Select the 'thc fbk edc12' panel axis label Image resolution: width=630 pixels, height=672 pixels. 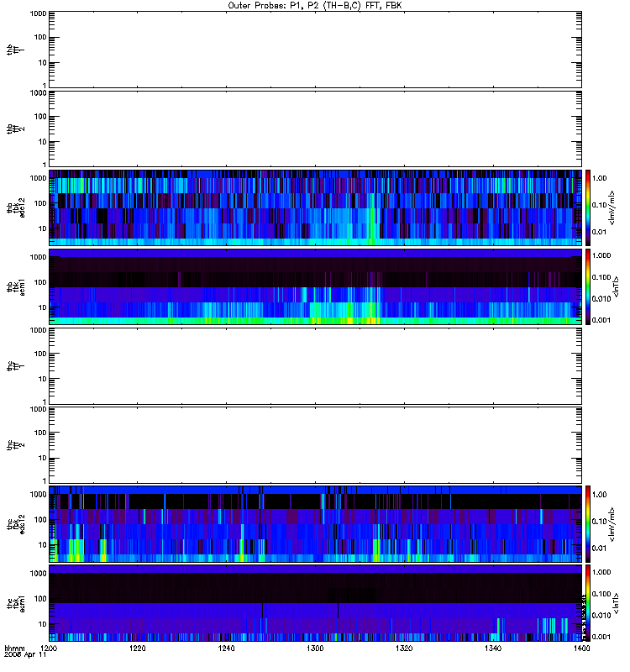(x=15, y=524)
